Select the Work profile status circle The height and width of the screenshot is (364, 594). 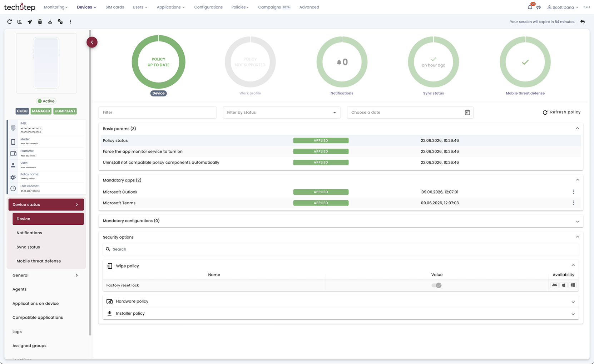point(250,62)
